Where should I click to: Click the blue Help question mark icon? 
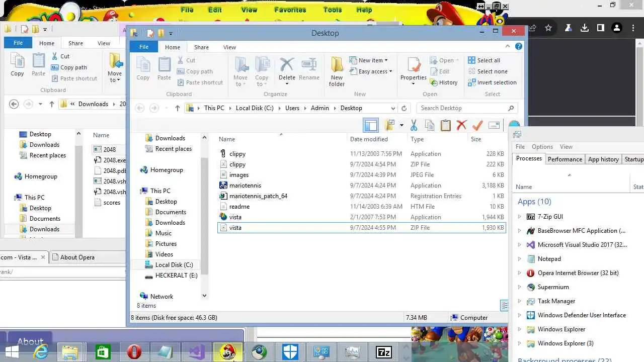click(x=518, y=46)
